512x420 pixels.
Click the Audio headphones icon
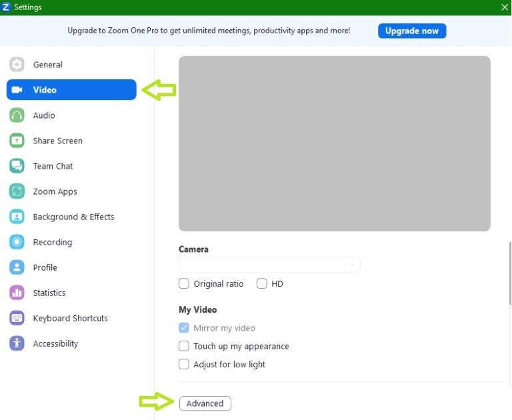(x=17, y=115)
